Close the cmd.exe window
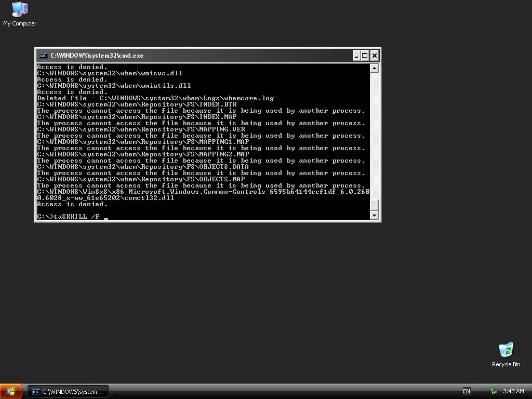Viewport: 532px width, 399px height. [374, 56]
